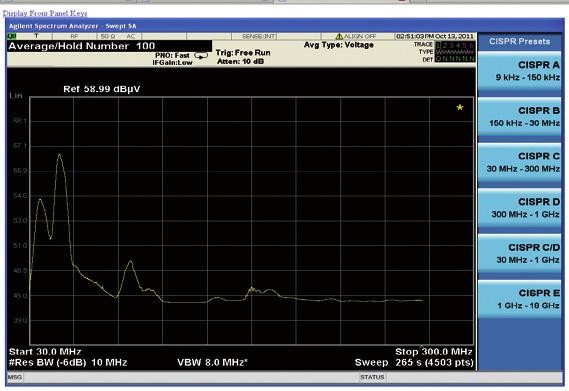Choose the CISPR D 300 MHz - 1 GHz preset
This screenshot has height=391, width=569.
pos(520,208)
